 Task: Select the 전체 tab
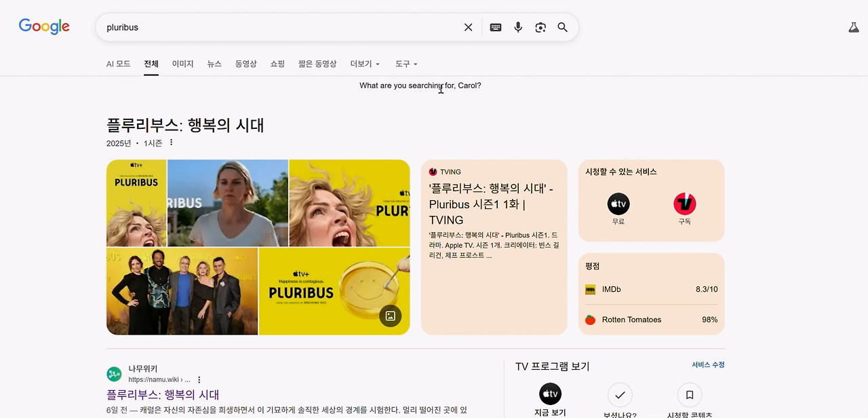click(x=151, y=64)
